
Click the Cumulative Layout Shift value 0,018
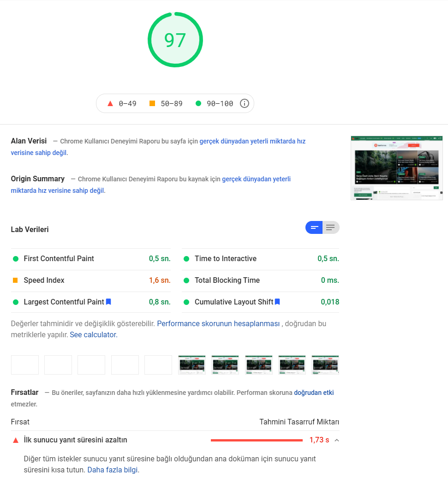click(330, 302)
